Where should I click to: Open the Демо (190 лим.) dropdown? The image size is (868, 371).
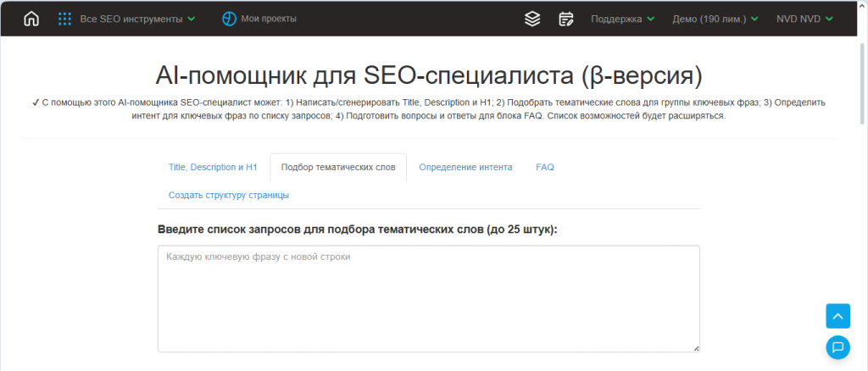click(715, 19)
